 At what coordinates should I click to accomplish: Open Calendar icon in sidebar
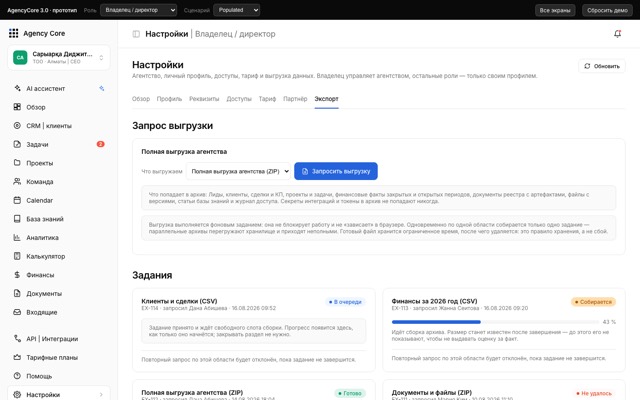[x=17, y=200]
